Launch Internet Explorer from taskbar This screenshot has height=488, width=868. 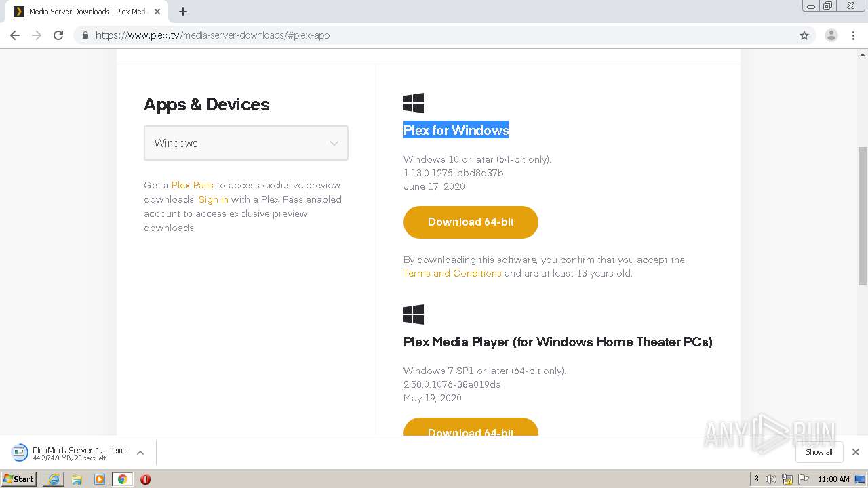coord(54,479)
